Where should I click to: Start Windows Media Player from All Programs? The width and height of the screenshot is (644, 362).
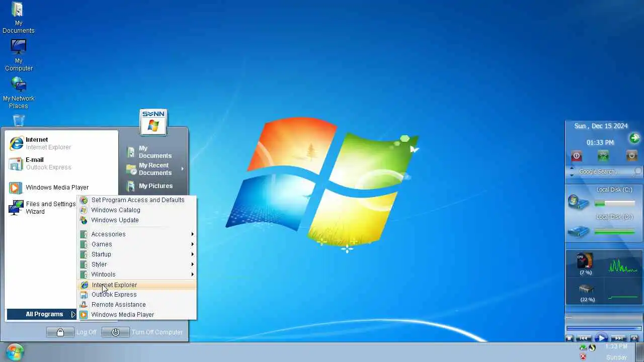tap(137, 315)
